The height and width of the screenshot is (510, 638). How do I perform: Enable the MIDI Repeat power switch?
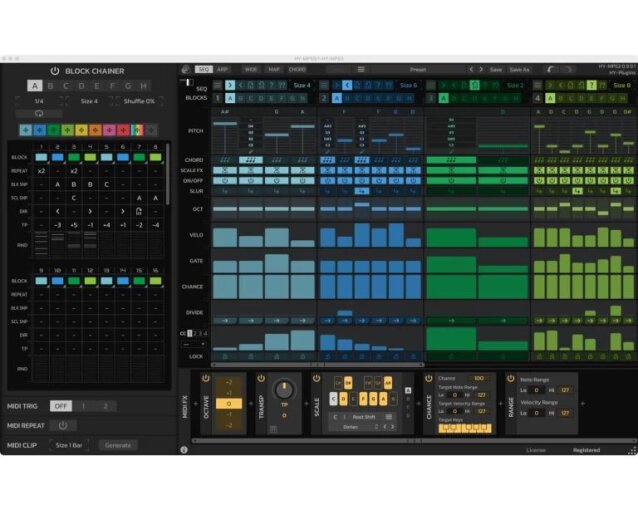click(63, 425)
